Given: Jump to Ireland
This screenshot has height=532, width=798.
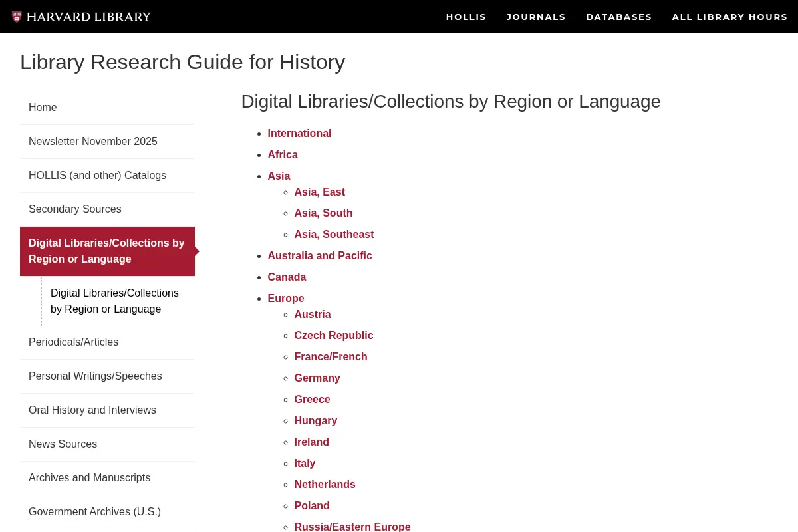Looking at the screenshot, I should [312, 442].
